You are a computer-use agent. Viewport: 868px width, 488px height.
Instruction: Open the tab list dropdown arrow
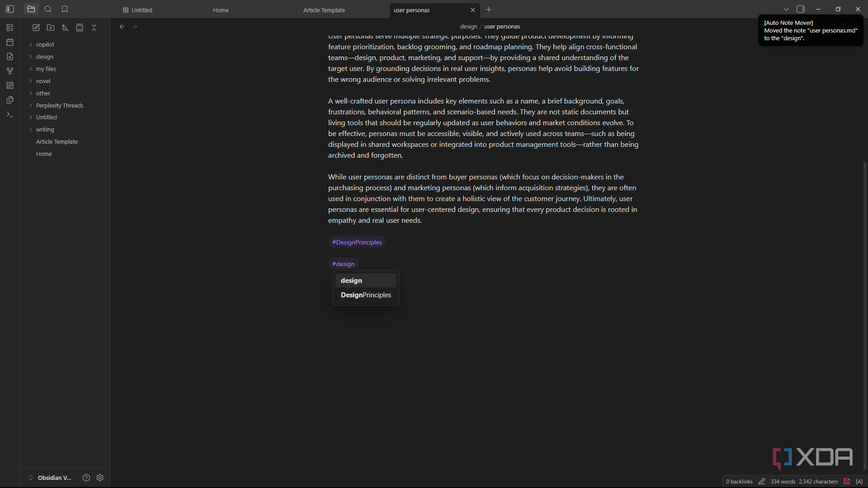coord(786,9)
